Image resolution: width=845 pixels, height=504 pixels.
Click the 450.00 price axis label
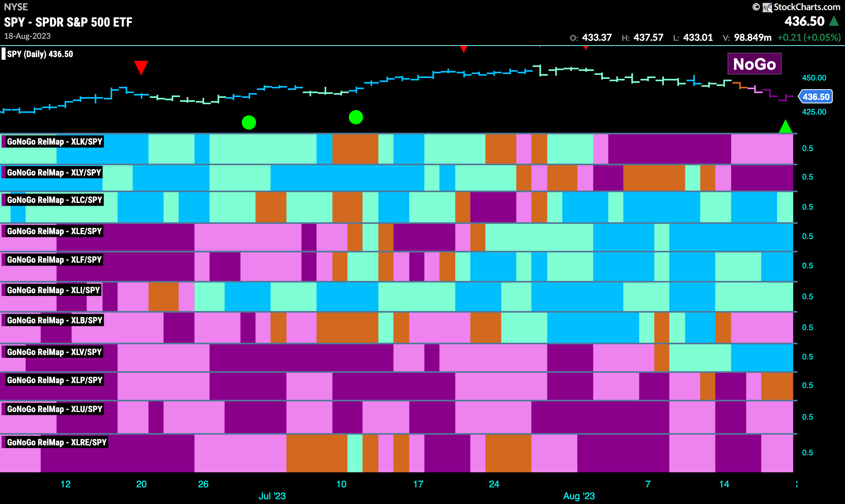tap(814, 78)
